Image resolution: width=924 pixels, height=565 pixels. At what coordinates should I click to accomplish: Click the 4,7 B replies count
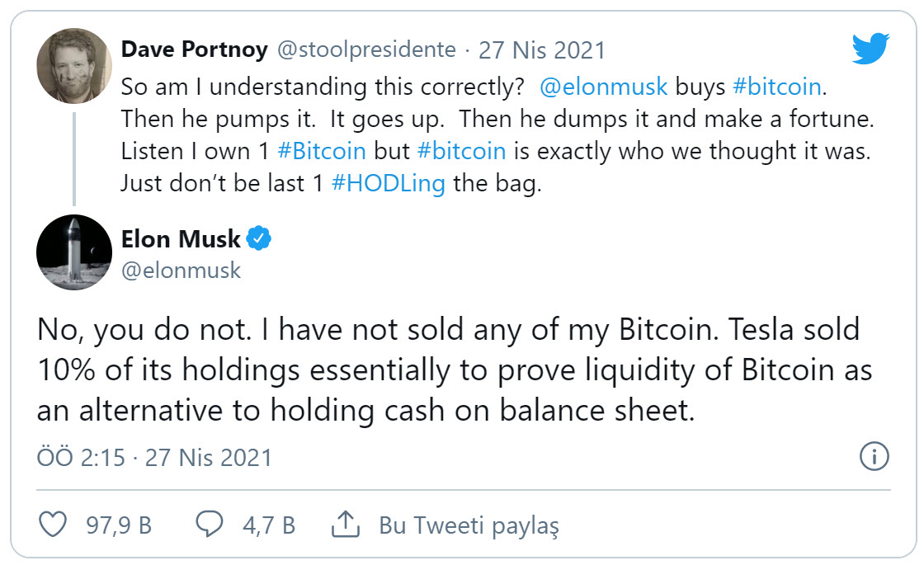(268, 525)
